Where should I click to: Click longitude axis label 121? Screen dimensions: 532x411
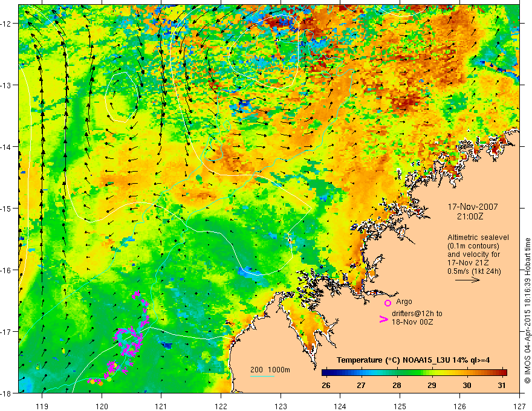[161, 406]
